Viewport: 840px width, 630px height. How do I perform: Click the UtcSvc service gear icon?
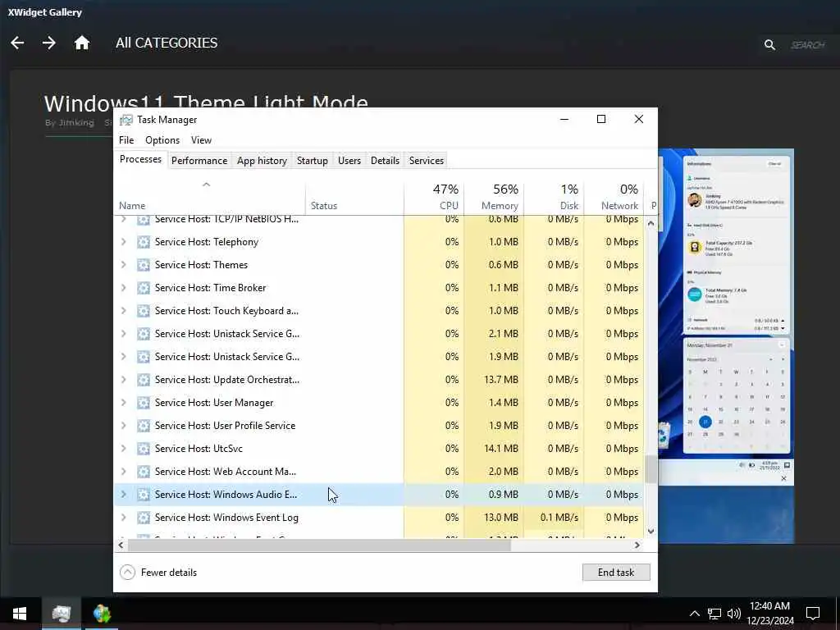coord(143,449)
